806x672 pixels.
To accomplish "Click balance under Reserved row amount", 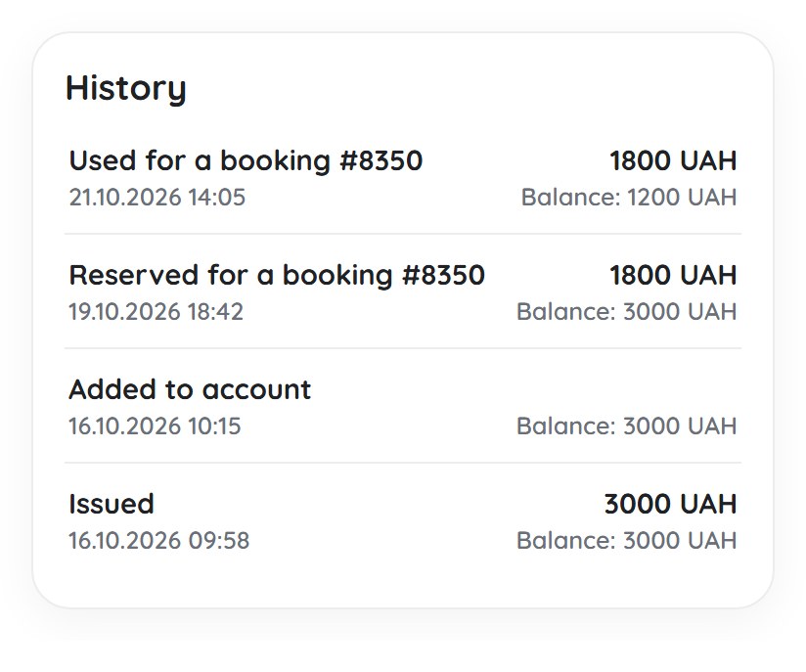I will 627,312.
